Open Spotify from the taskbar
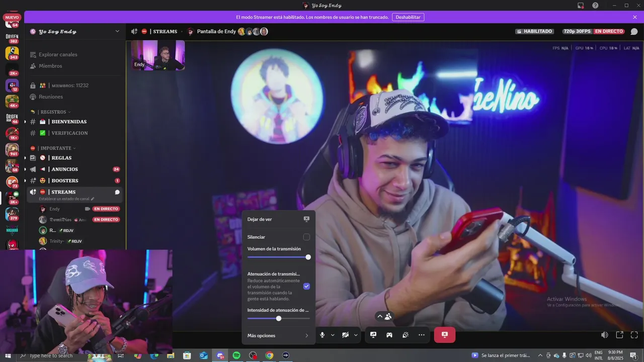The height and width of the screenshot is (362, 644). coord(236,355)
